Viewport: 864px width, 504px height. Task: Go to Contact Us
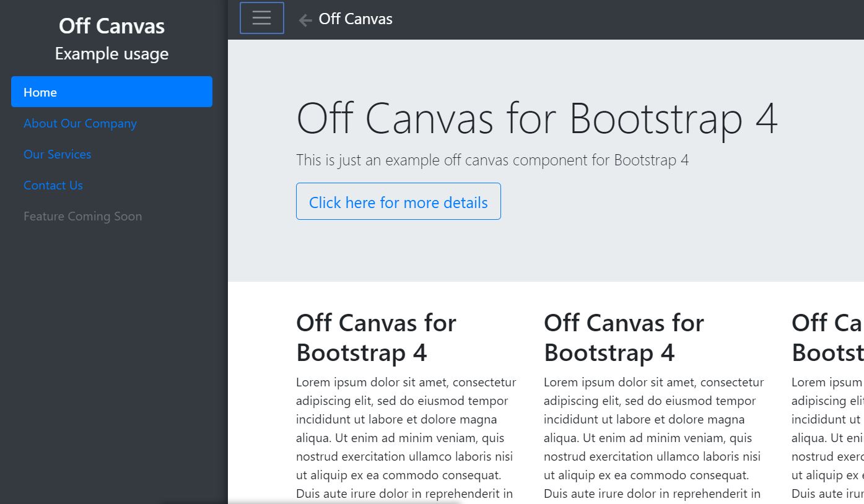(x=53, y=185)
